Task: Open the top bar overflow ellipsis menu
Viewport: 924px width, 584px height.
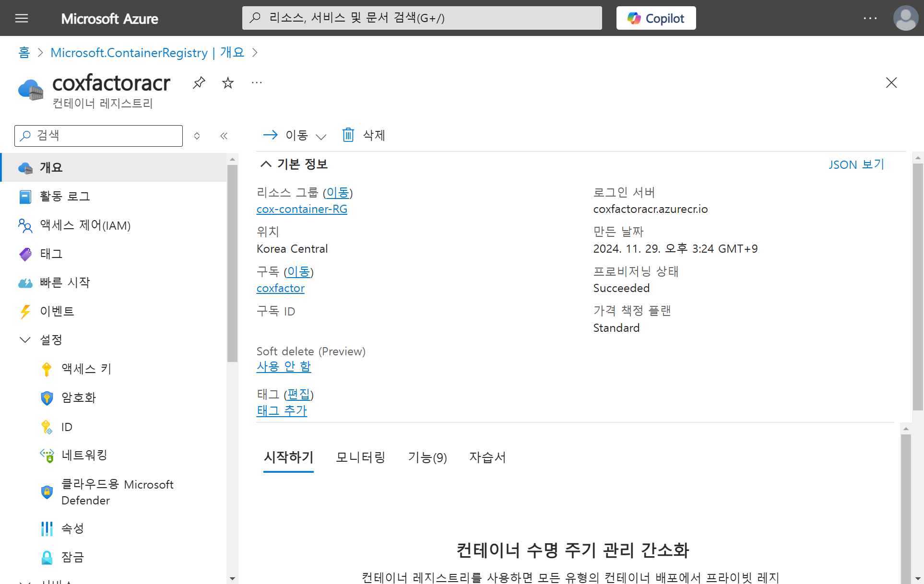Action: tap(870, 18)
